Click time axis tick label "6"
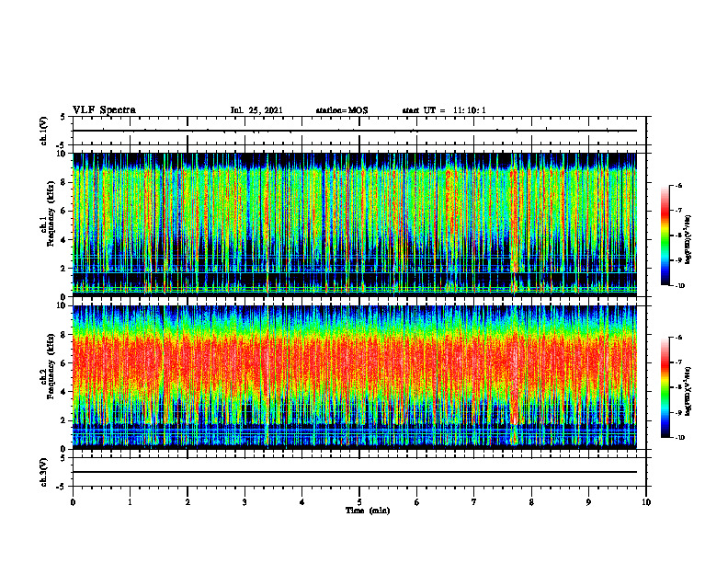 (x=417, y=502)
